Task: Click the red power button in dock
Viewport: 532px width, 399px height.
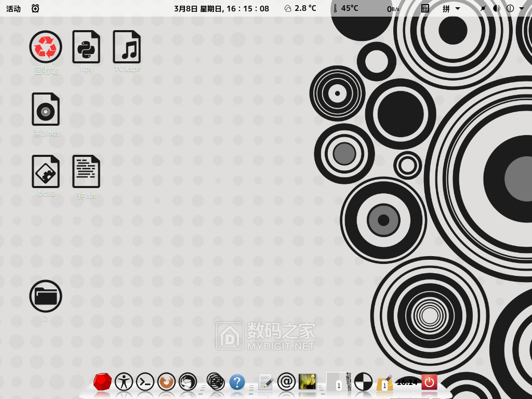Action: pyautogui.click(x=429, y=382)
